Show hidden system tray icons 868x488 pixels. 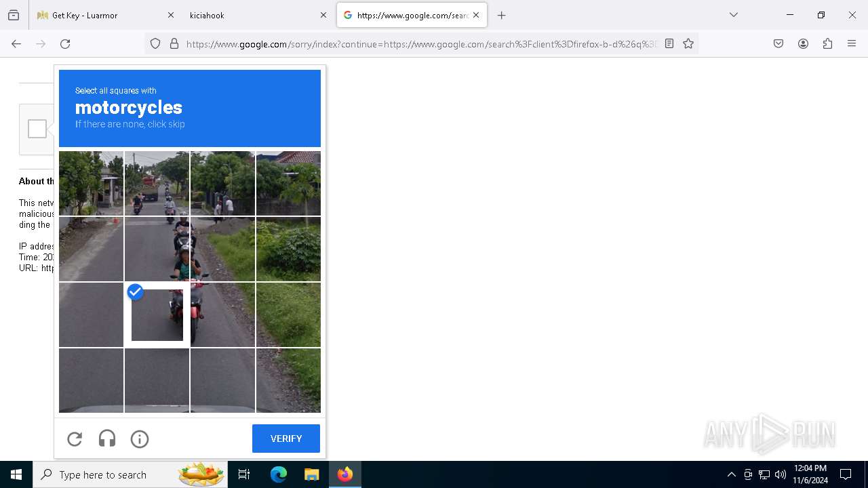pyautogui.click(x=731, y=474)
